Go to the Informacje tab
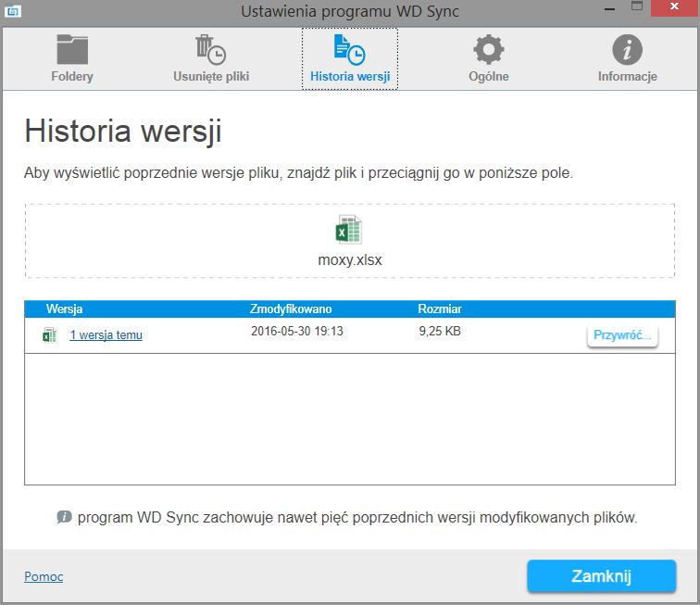Image resolution: width=700 pixels, height=605 pixels. (627, 59)
